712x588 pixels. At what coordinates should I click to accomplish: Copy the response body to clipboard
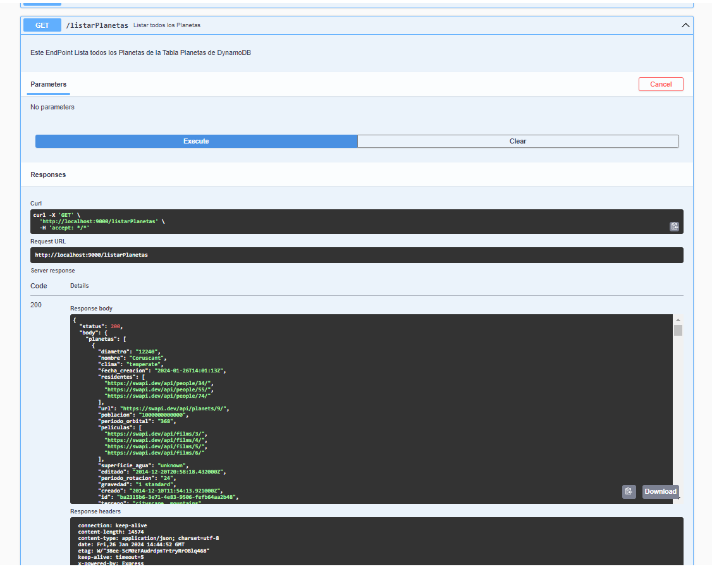pyautogui.click(x=629, y=491)
